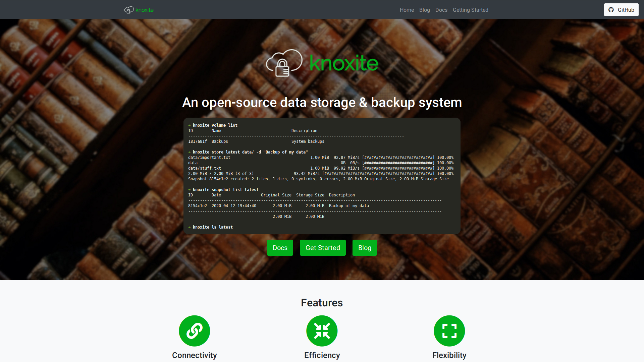The width and height of the screenshot is (644, 362).
Task: Click the GitHub icon in top right
Action: [x=611, y=9]
